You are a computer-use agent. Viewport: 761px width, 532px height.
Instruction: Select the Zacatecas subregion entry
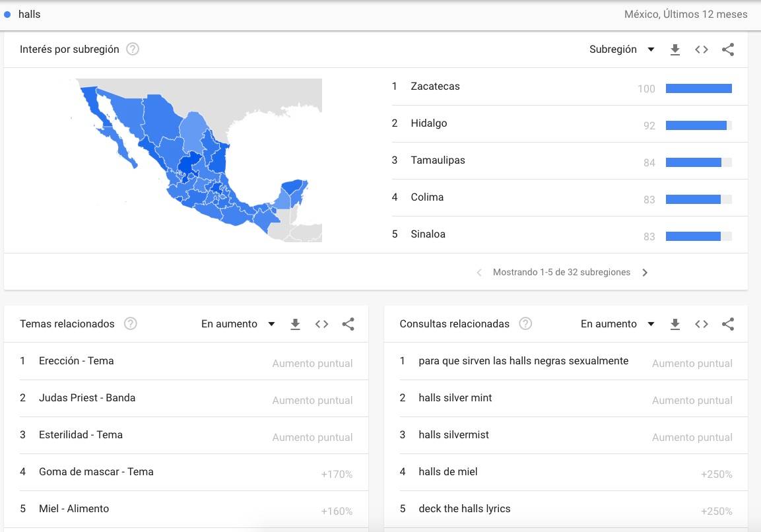(x=436, y=86)
